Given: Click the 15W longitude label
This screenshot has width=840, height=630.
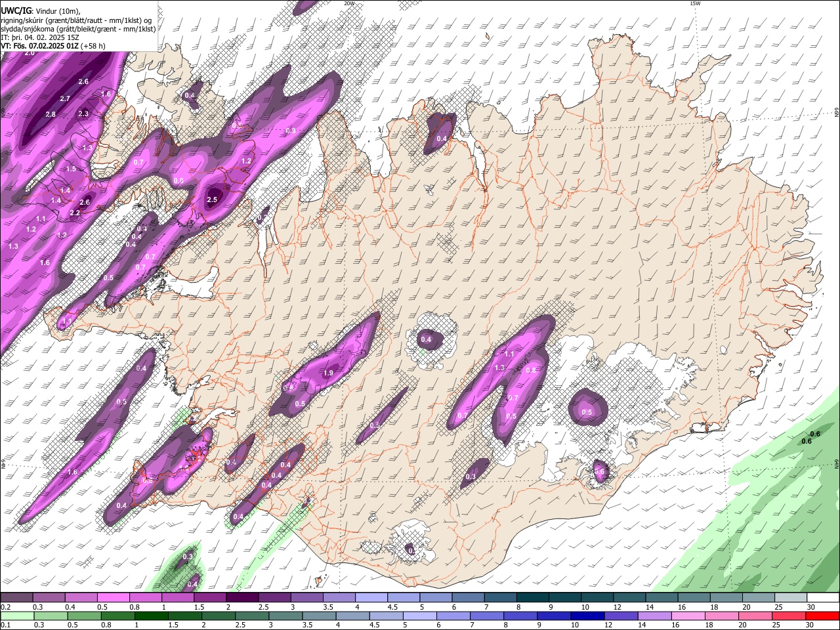Looking at the screenshot, I should point(694,3).
